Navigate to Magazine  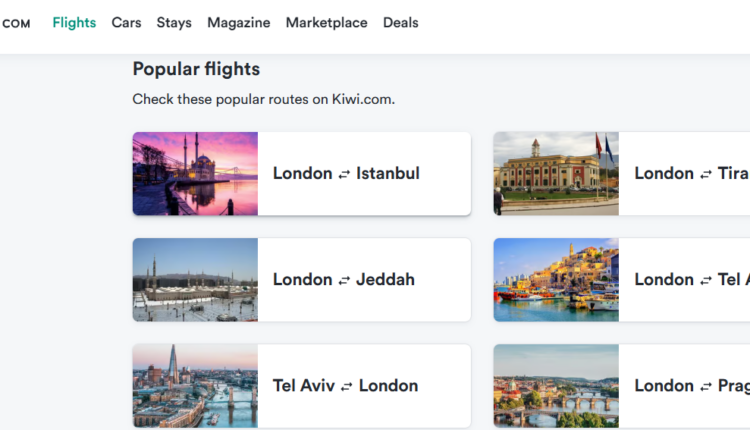[238, 22]
